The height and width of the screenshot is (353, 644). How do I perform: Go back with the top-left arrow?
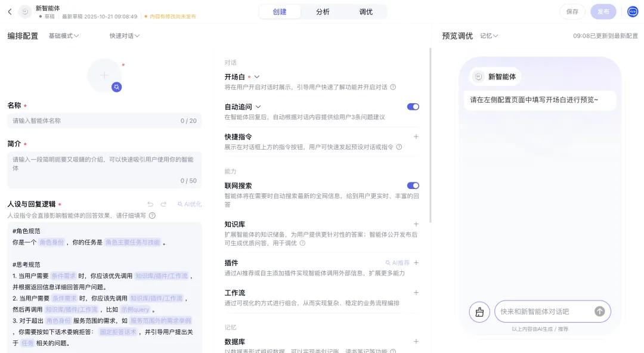click(10, 12)
